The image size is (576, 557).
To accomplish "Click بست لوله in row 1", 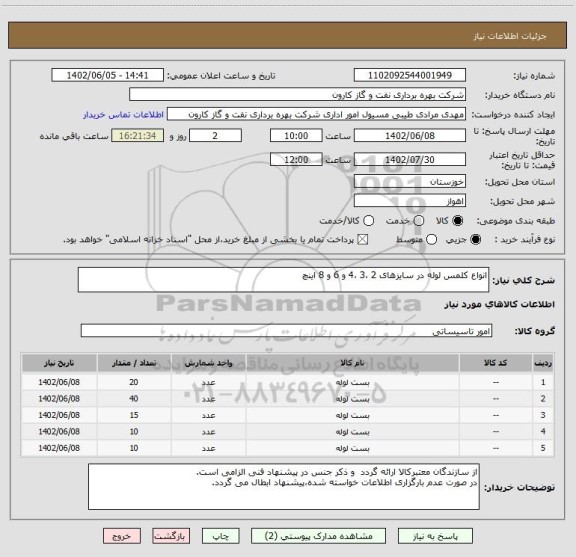I will tap(352, 382).
